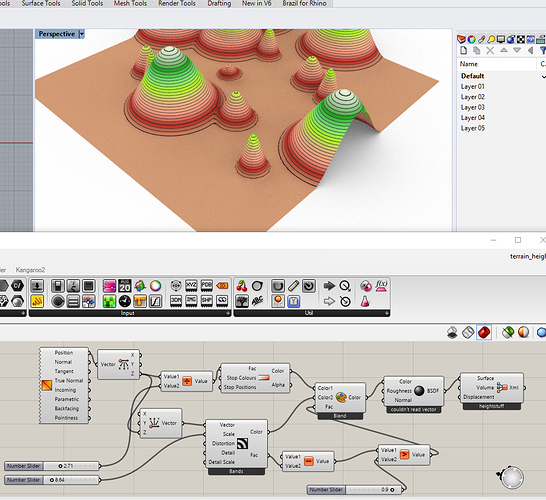Click the new layer page icon

click(x=463, y=50)
